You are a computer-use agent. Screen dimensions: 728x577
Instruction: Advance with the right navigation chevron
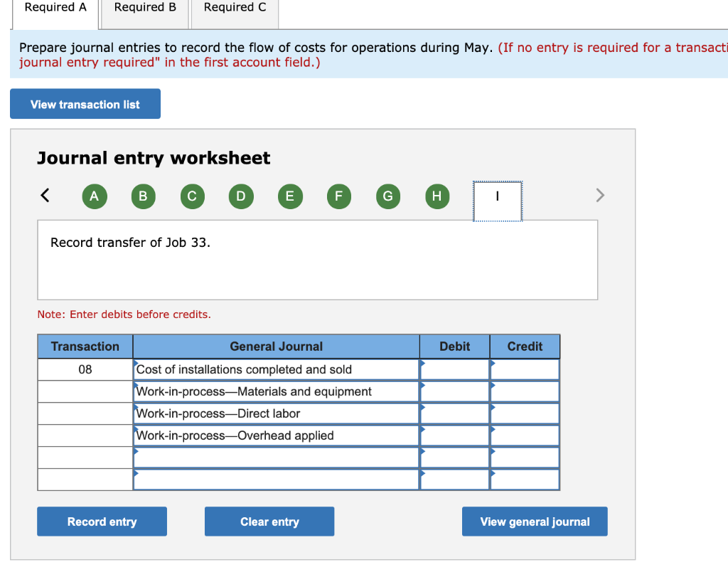pos(599,195)
